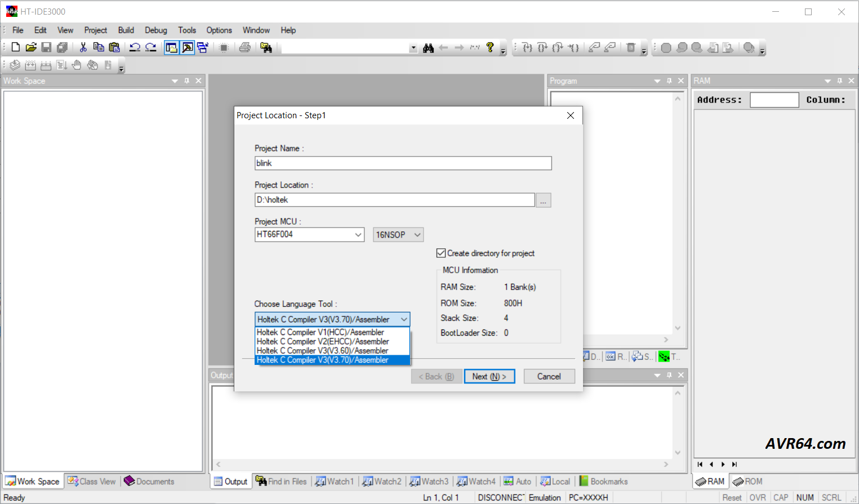Click into the Project Name field
This screenshot has height=504, width=859.
pyautogui.click(x=403, y=163)
